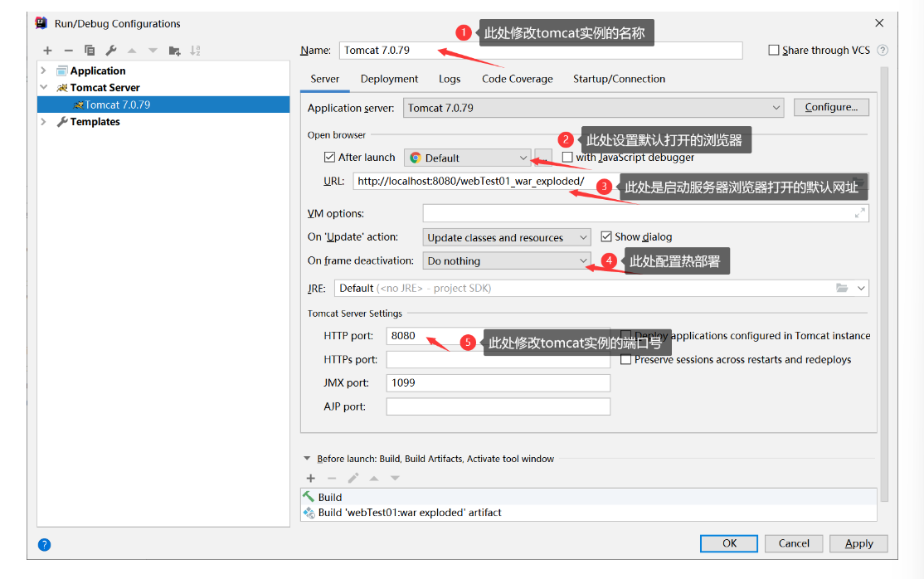Click the OK button
The height and width of the screenshot is (579, 924).
tap(729, 543)
